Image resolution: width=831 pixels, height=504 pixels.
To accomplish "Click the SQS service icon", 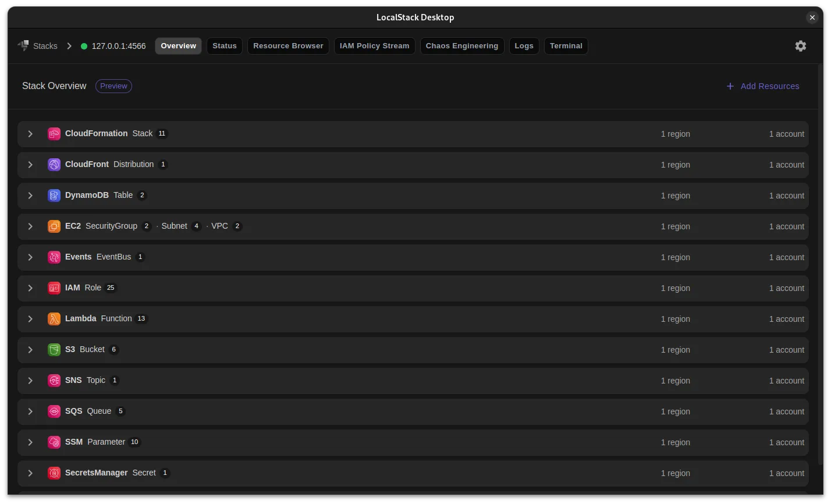I will [54, 411].
